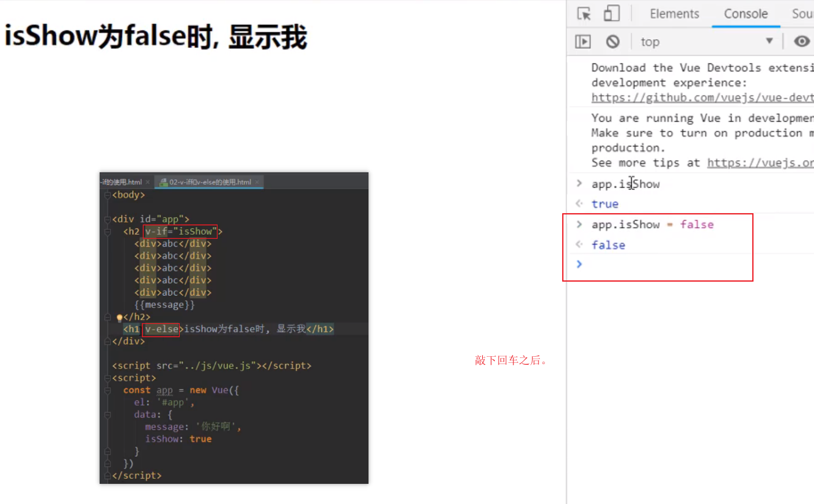The width and height of the screenshot is (814, 504).
Task: Open the partially visible Sources tab
Action: click(x=802, y=13)
